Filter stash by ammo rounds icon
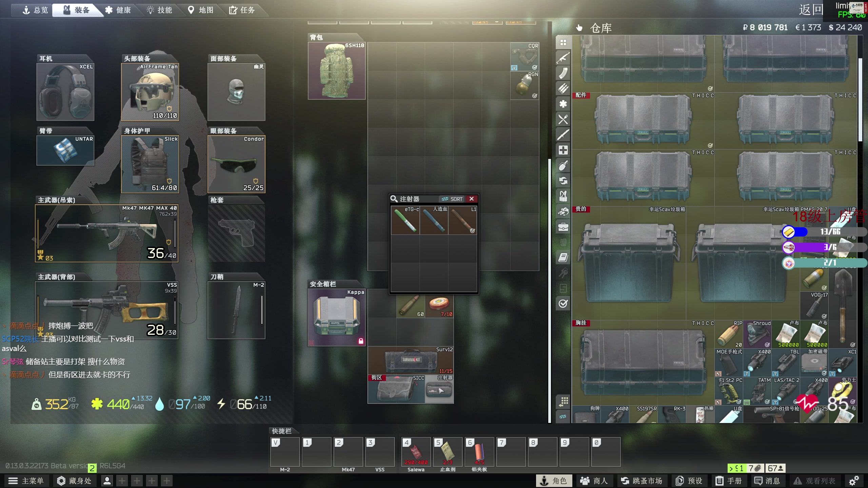 563,88
